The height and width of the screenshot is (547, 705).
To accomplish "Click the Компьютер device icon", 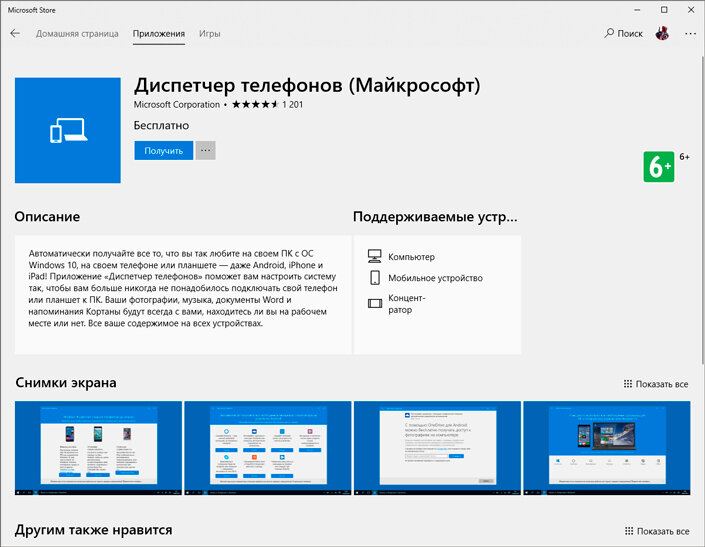I will pyautogui.click(x=375, y=256).
